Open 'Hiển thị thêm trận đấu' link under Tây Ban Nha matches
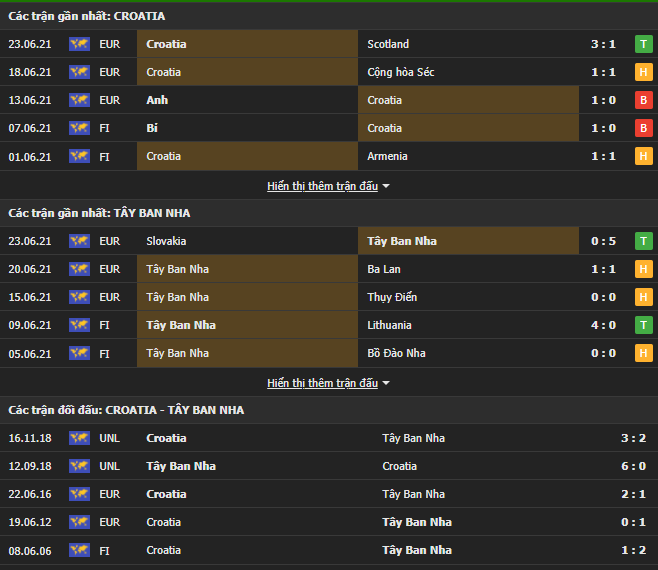658x570 pixels. point(322,383)
